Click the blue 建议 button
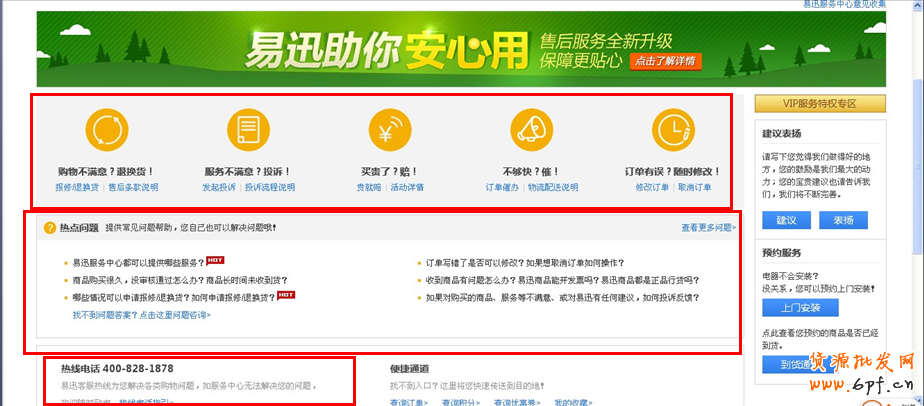Viewport: 924px width, 406px height. click(786, 220)
